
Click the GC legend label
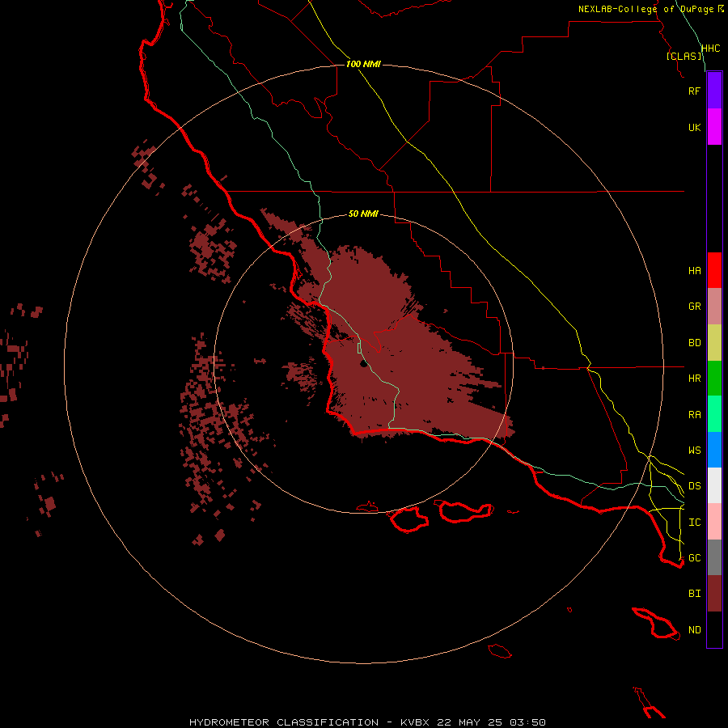[694, 558]
